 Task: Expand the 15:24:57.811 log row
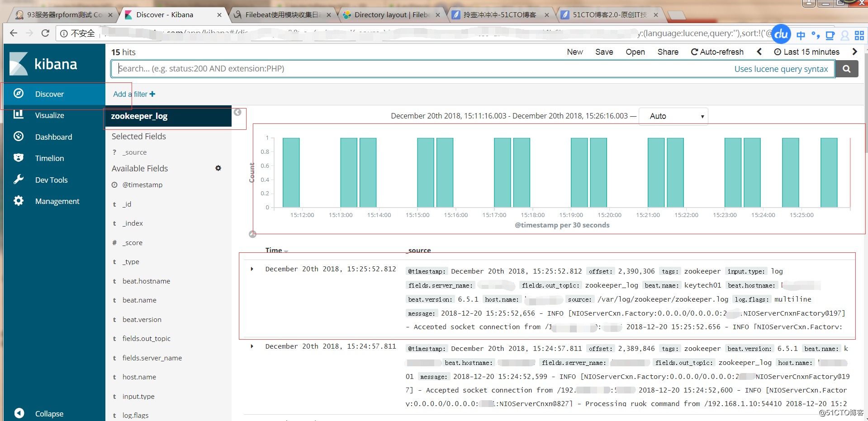(x=252, y=346)
